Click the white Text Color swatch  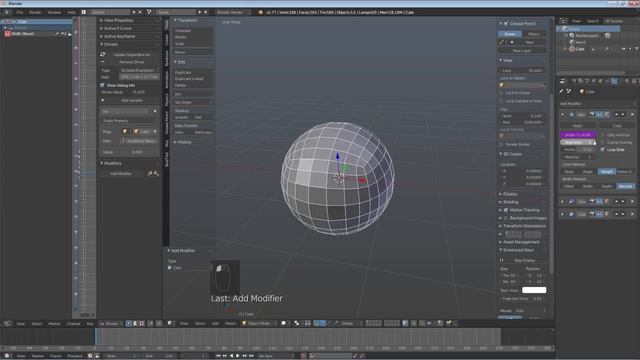click(534, 290)
